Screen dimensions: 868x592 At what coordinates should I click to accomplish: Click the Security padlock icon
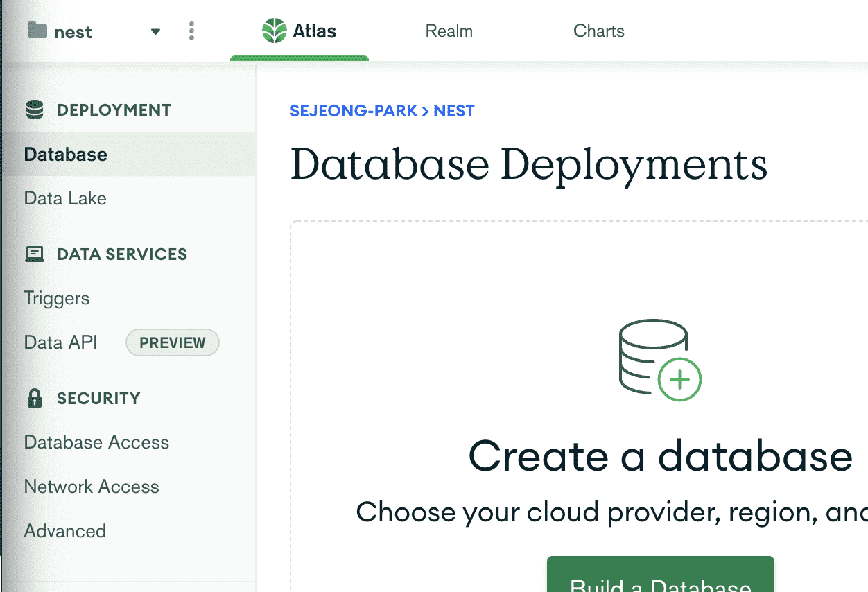[34, 398]
